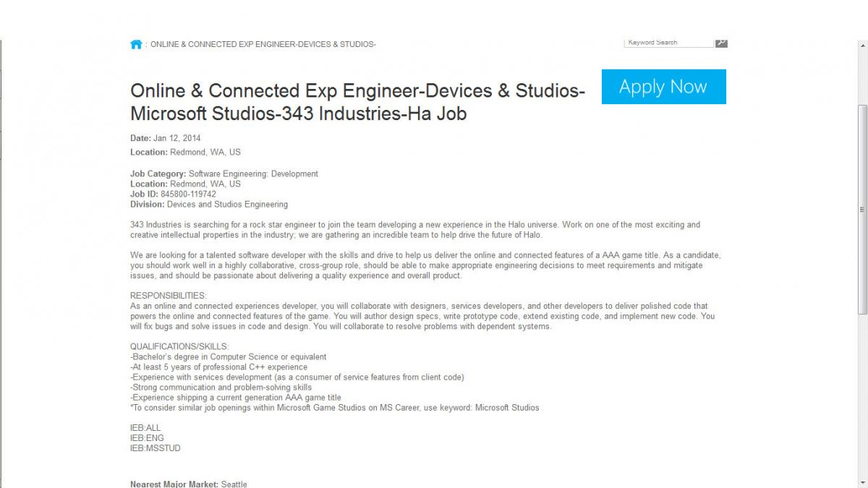Click the IEB:MSSTUD tag text

[156, 448]
